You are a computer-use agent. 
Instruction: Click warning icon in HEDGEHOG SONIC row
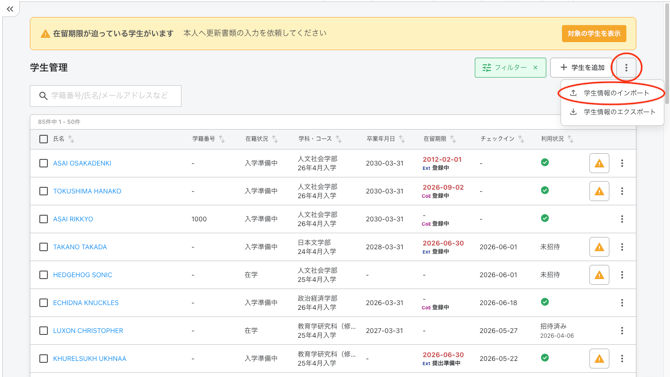pos(599,275)
